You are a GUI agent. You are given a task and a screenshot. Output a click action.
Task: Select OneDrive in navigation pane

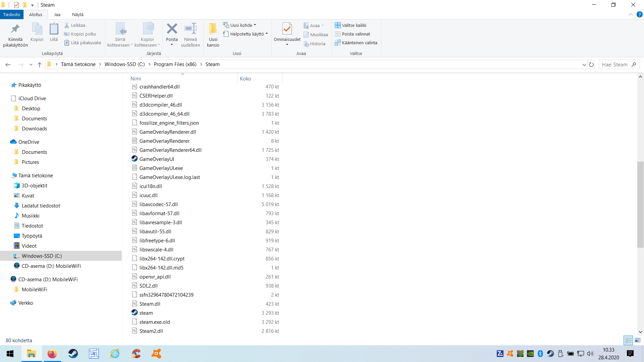[25, 142]
